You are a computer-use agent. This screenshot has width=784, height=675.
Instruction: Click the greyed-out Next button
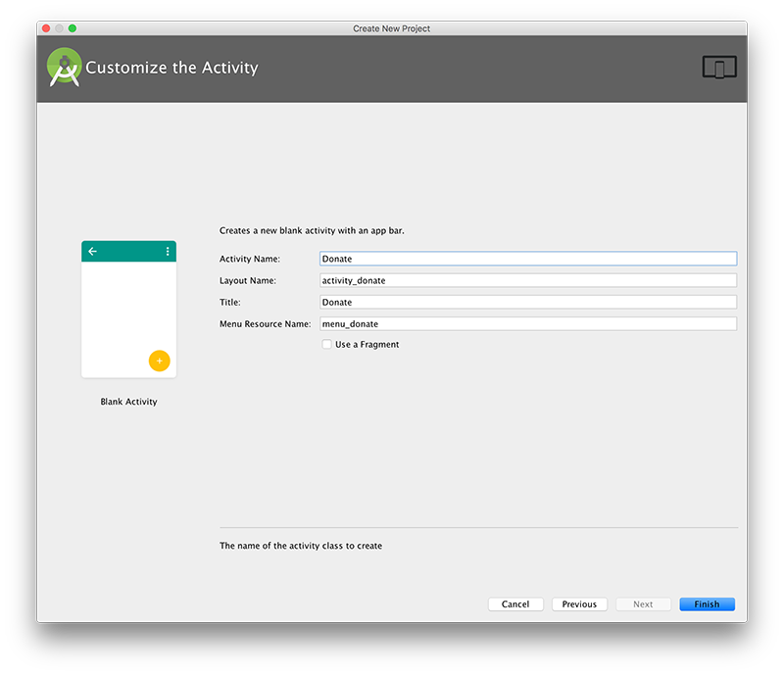point(643,604)
